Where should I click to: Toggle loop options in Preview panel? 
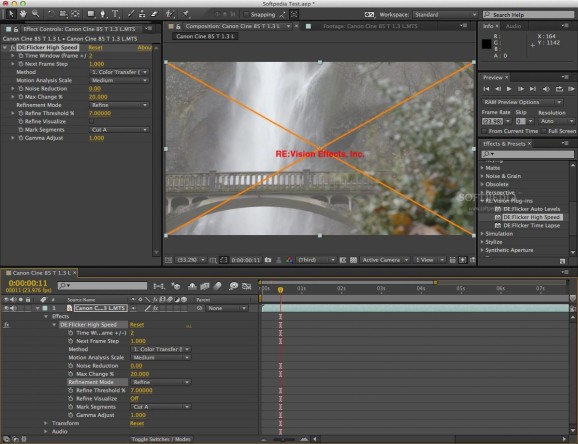click(x=559, y=89)
